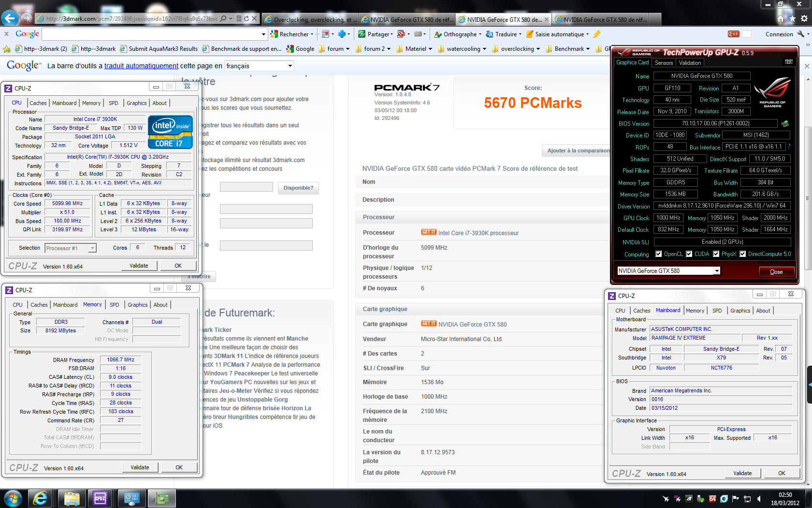The width and height of the screenshot is (812, 508).
Task: Click OK in the Mainboard CPU-Z window
Action: pyautogui.click(x=782, y=473)
